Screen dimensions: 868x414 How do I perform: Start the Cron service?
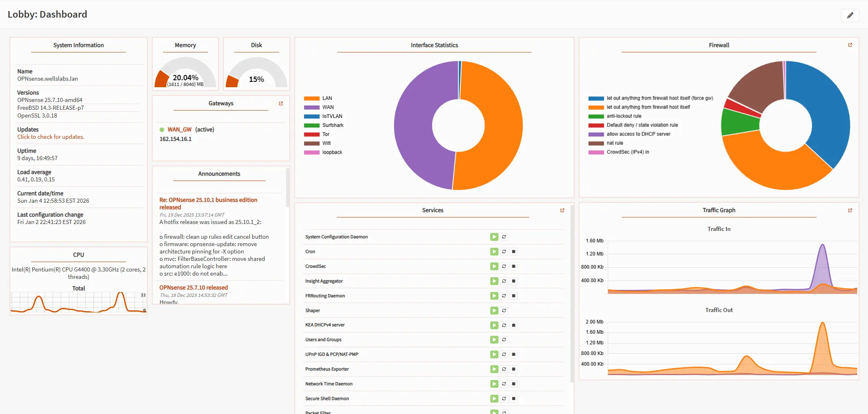[x=494, y=251]
